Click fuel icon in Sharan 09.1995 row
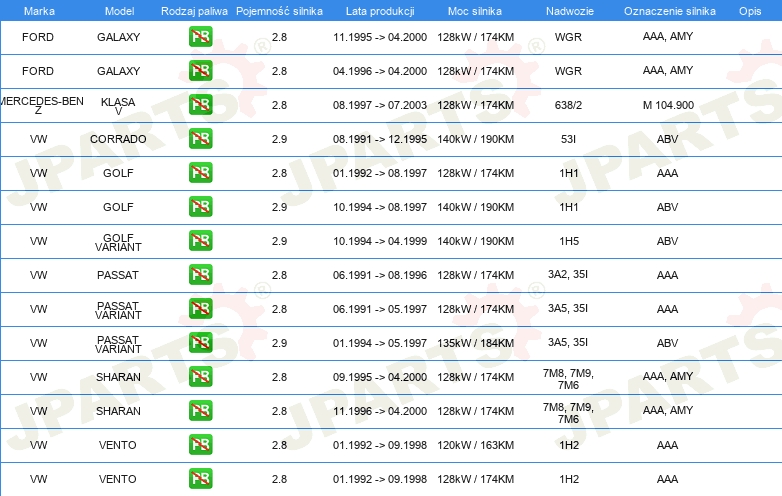782x496 pixels. (x=200, y=377)
